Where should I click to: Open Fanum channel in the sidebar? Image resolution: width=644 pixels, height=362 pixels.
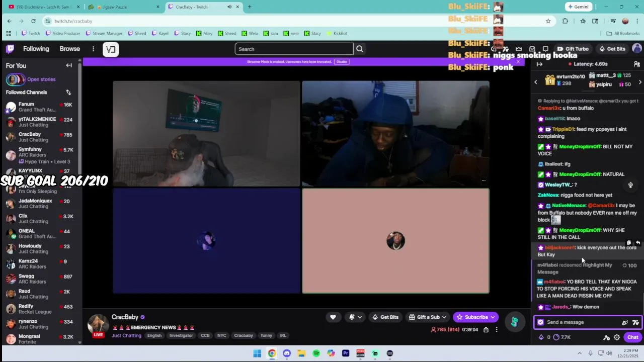pos(40,107)
